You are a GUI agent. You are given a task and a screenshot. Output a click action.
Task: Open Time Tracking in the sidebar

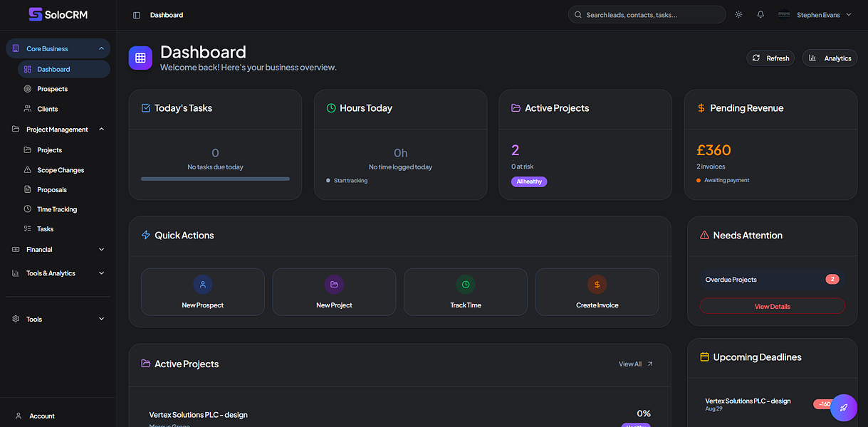tap(63, 209)
